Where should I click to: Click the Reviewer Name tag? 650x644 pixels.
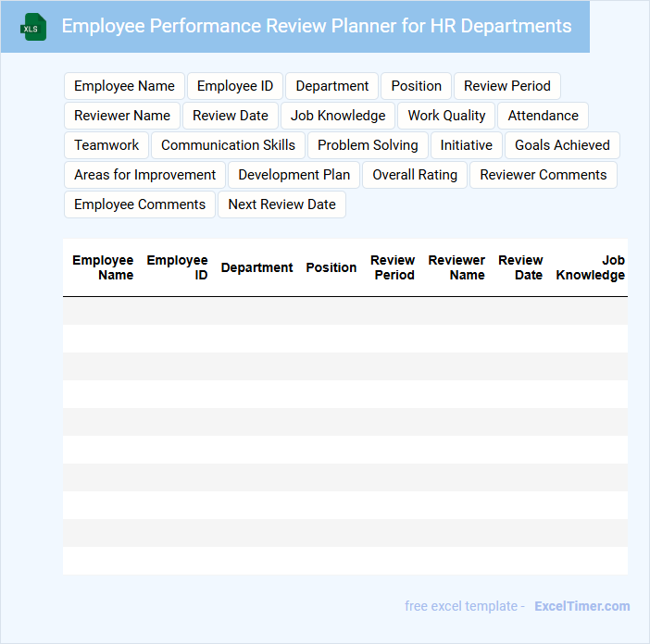(x=122, y=116)
